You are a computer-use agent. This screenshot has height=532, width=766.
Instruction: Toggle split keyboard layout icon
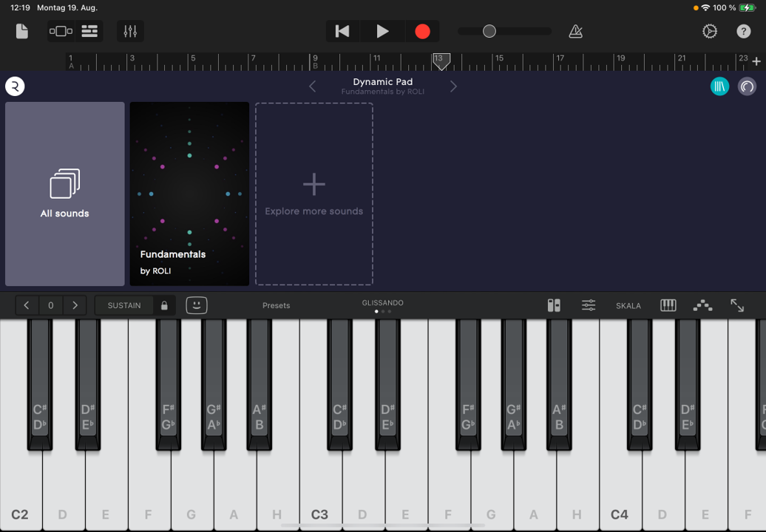[554, 305]
